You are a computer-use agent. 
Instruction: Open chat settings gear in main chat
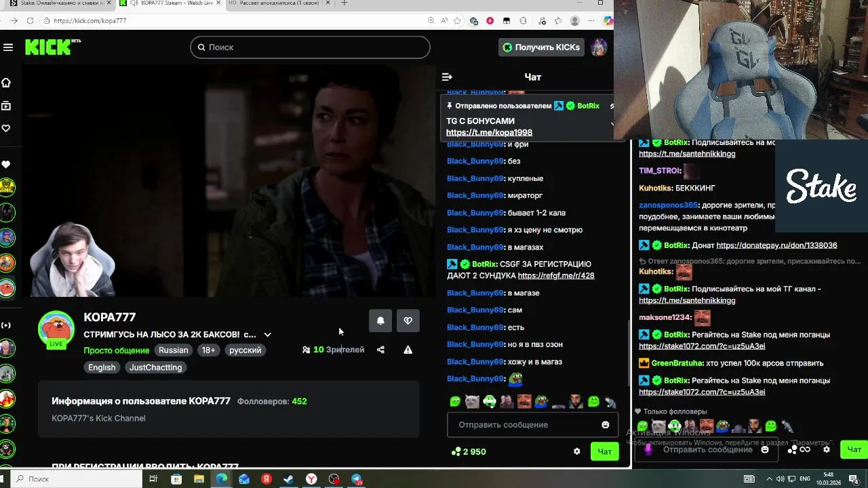(577, 451)
